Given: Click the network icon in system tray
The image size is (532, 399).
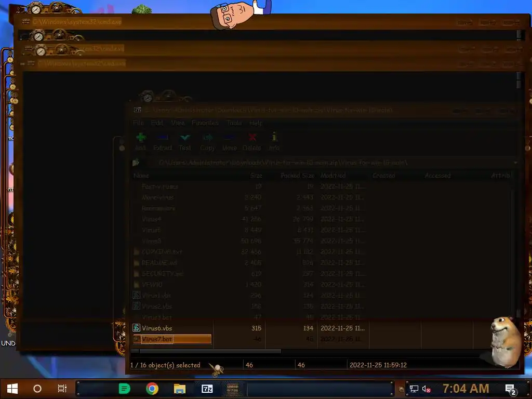Looking at the screenshot, I should [414, 389].
